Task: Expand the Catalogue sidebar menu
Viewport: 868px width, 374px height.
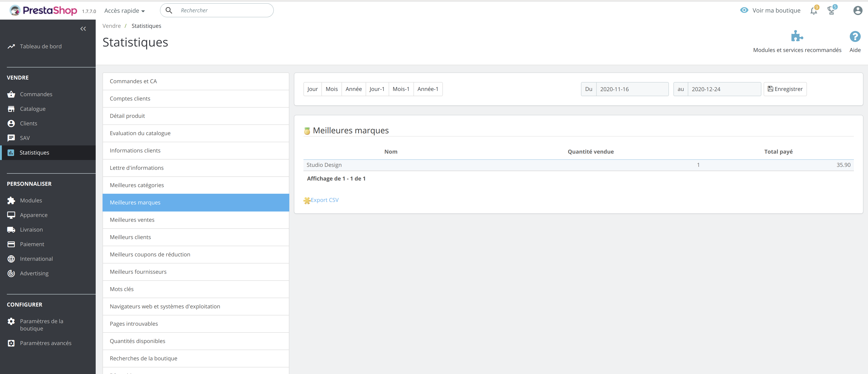Action: point(33,109)
